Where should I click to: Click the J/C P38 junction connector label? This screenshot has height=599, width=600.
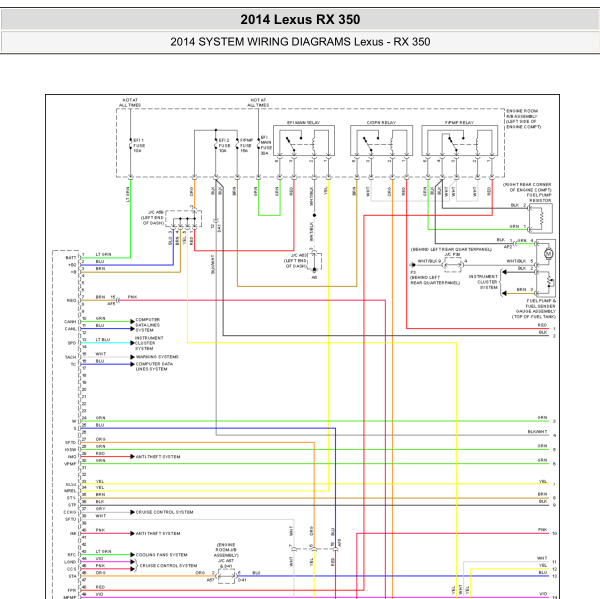point(452,255)
